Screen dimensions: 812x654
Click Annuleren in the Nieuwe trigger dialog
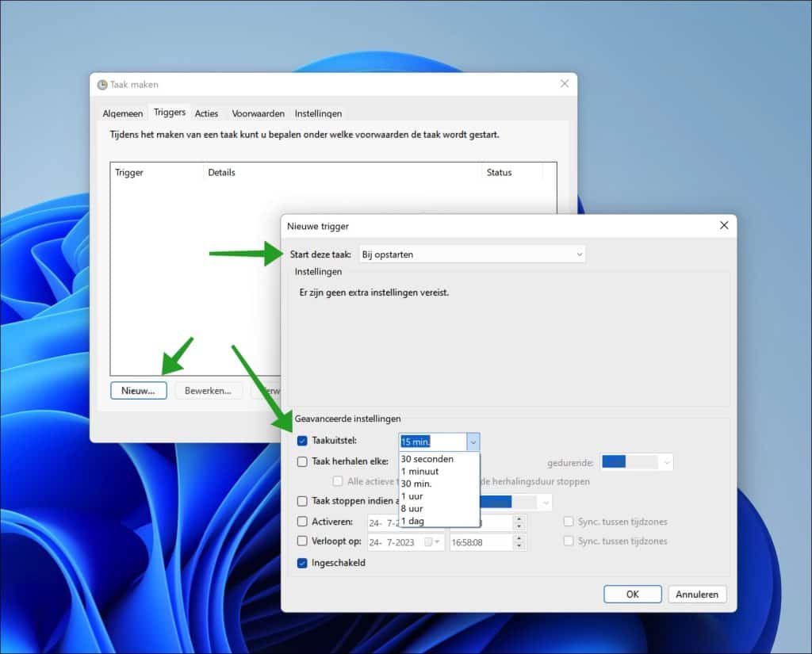click(696, 593)
